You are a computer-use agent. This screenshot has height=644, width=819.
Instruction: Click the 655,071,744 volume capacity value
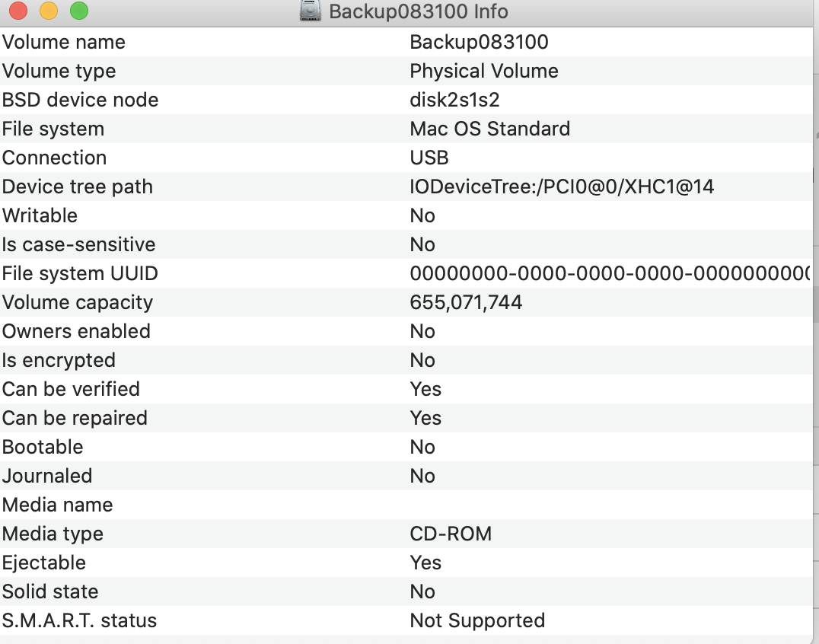[466, 302]
